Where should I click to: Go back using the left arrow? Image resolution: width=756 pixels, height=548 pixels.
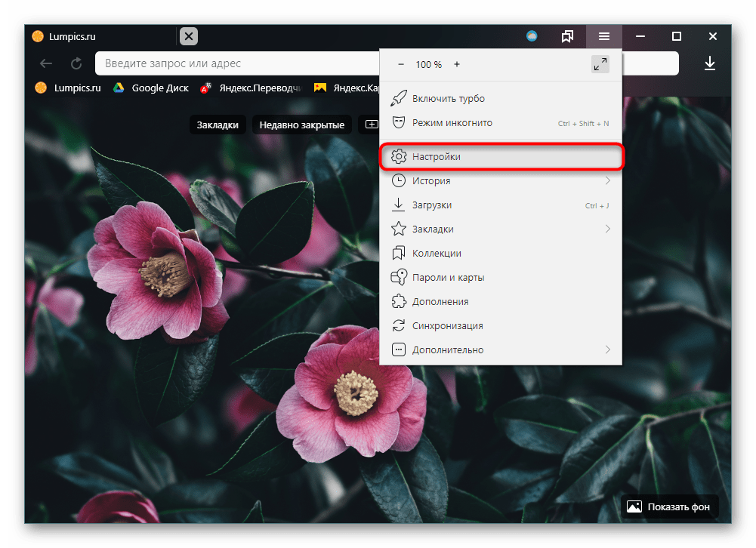coord(46,64)
